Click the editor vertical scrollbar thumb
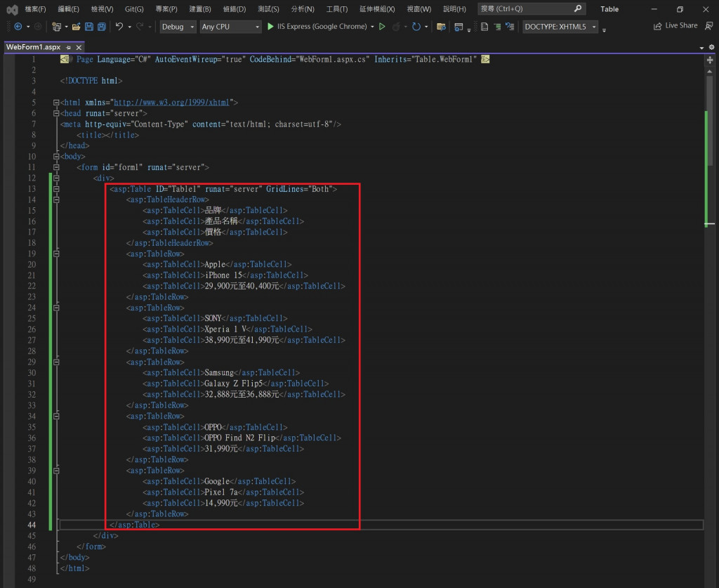The height and width of the screenshot is (588, 719). (709, 120)
